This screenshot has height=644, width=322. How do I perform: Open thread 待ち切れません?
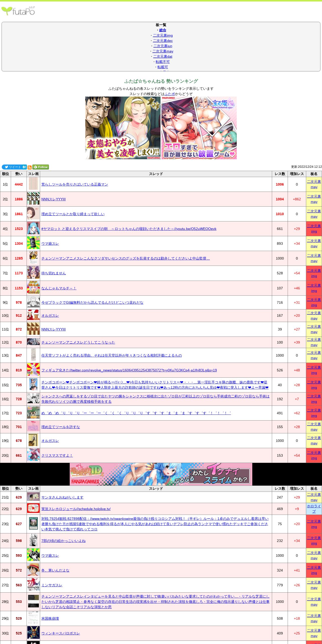tap(54, 273)
